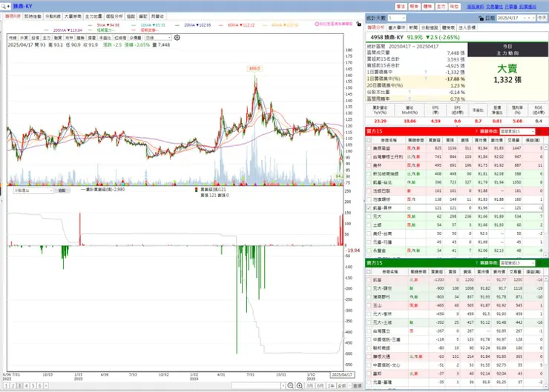The height and width of the screenshot is (392, 549).
Task: Switch to 即時走勢 tab
Action: tap(33, 16)
